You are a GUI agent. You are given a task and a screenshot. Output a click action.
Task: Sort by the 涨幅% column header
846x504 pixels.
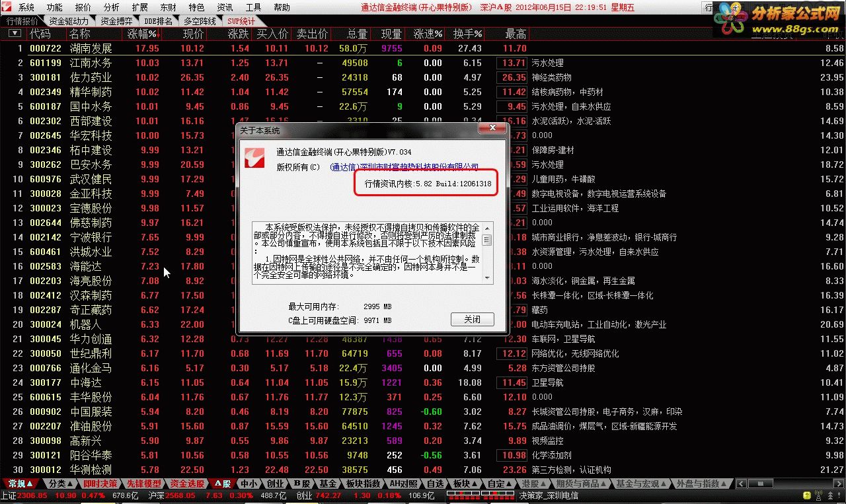143,34
